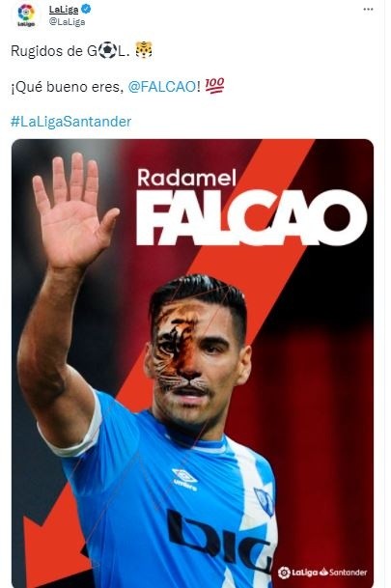Viewport: 391px width, 588px height.
Task: Click the raised hand in the photo
Action: [x=72, y=210]
